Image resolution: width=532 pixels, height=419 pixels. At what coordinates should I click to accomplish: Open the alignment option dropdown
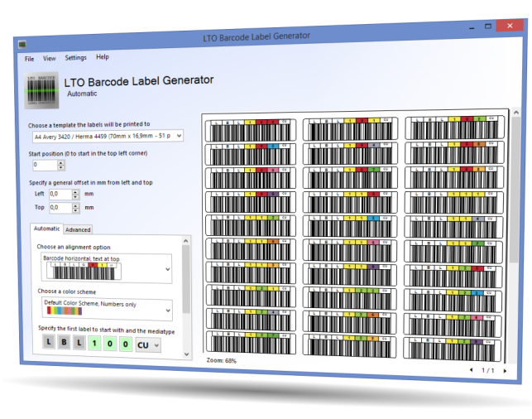pyautogui.click(x=107, y=268)
